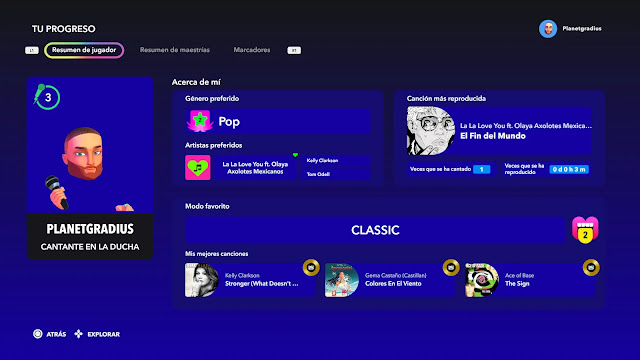Select the Resumen de jugador tab

click(84, 50)
